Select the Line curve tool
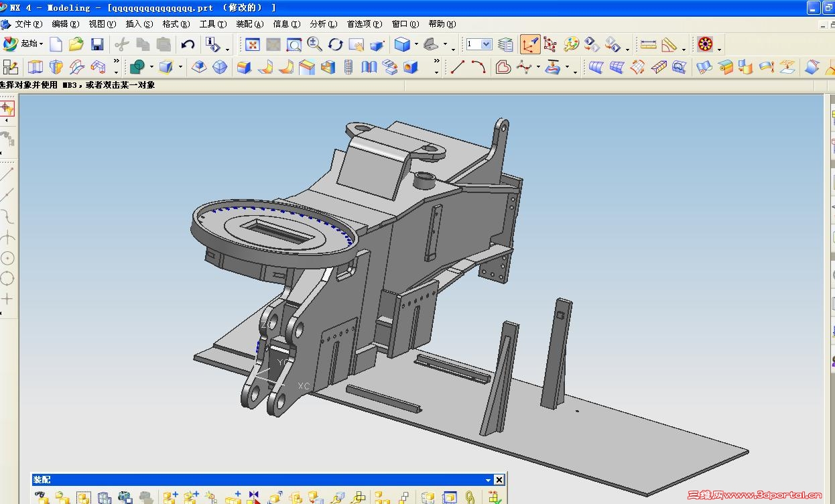This screenshot has width=835, height=504. pyautogui.click(x=458, y=67)
